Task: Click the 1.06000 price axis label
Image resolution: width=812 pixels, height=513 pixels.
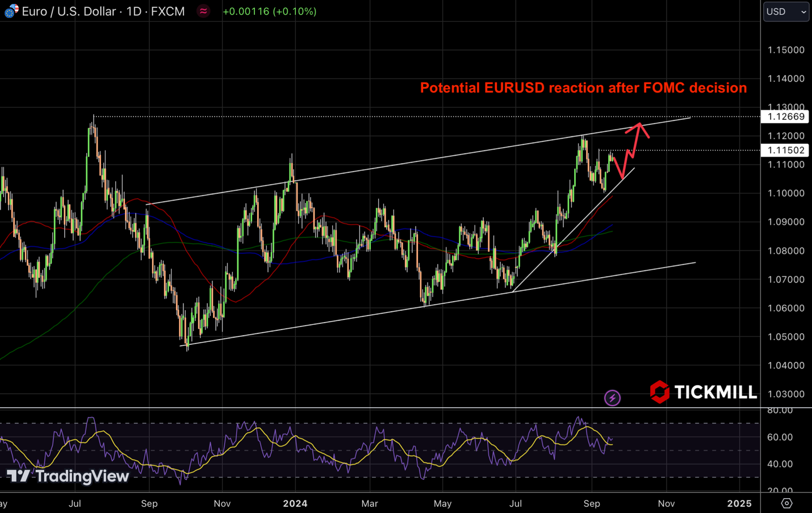Action: pos(786,308)
